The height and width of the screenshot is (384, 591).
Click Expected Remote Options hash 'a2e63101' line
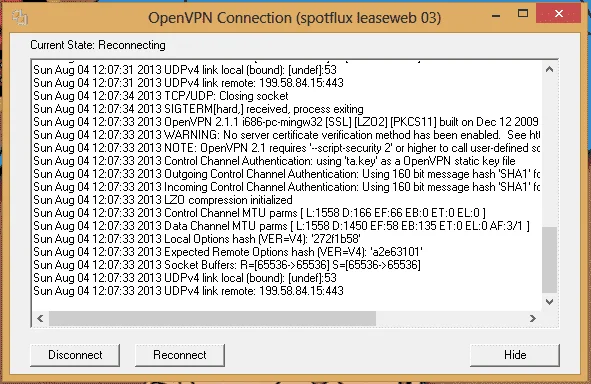228,252
